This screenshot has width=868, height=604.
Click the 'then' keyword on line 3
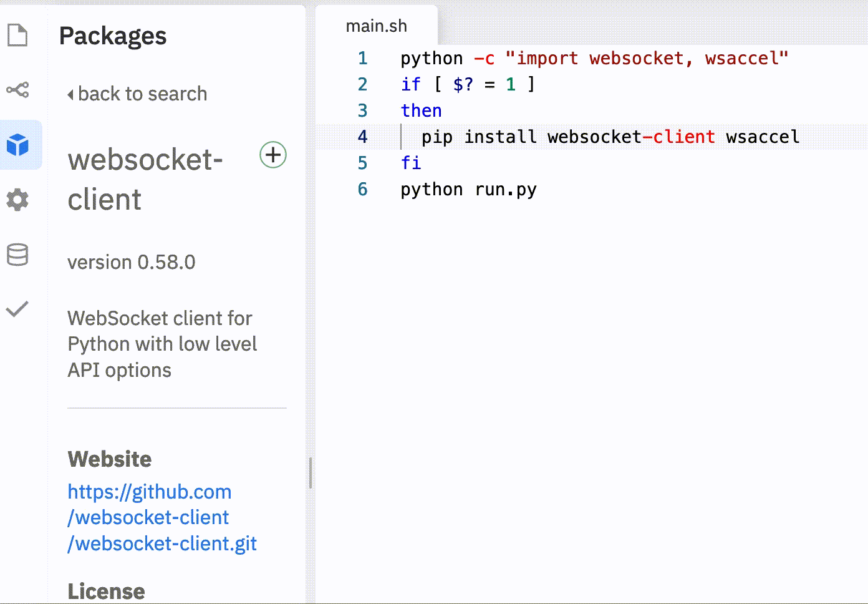(x=421, y=110)
